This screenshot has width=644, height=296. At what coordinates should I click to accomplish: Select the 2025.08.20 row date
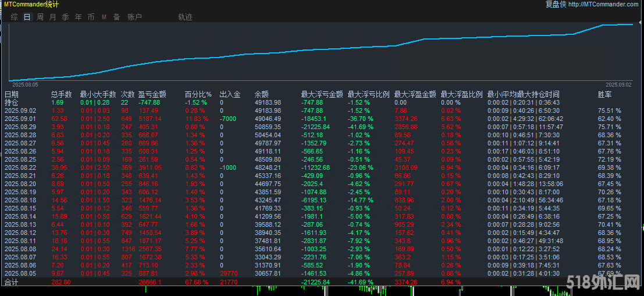(20, 184)
